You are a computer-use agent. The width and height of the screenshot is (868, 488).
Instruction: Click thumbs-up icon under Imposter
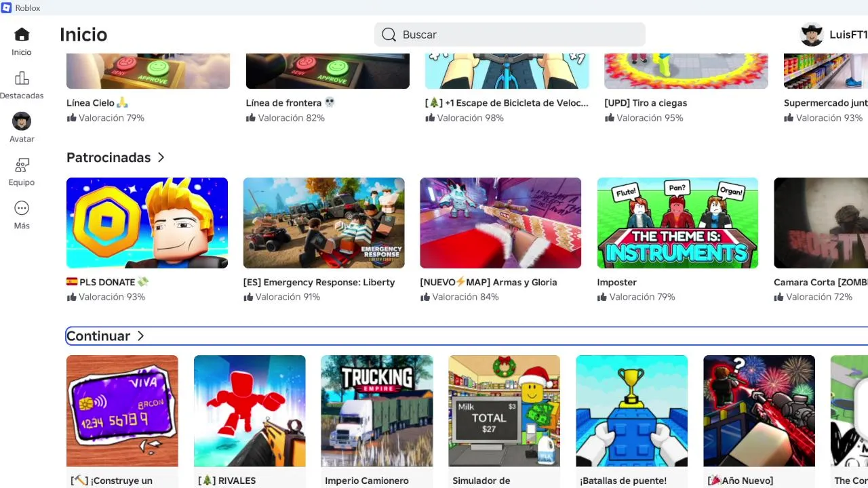[602, 297]
